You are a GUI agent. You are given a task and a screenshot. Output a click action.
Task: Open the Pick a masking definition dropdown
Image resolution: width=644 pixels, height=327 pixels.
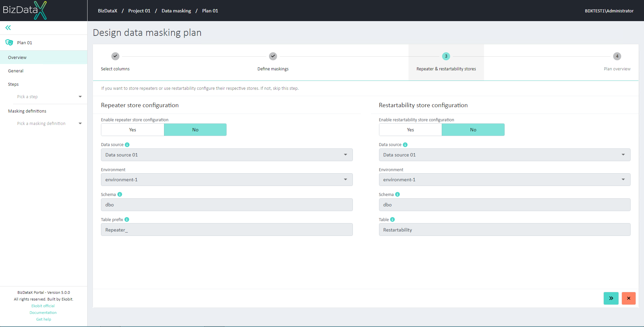(49, 124)
